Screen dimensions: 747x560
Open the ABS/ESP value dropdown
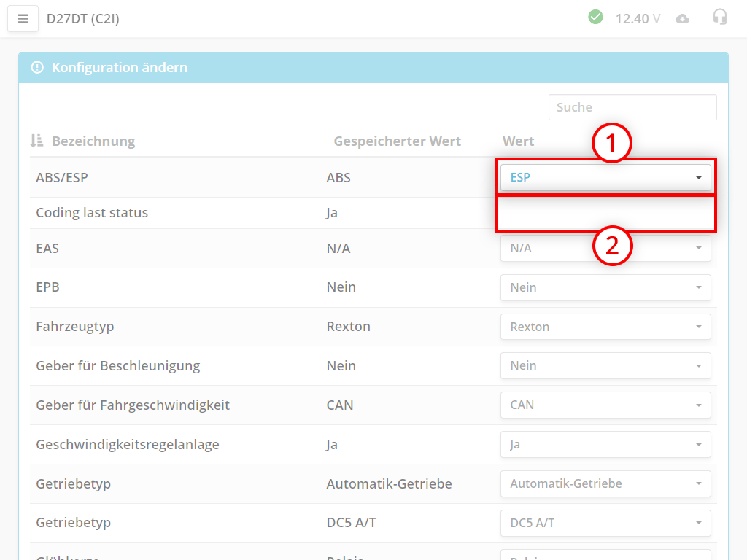point(605,177)
